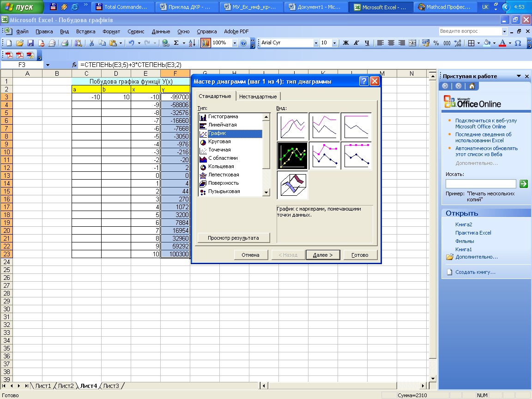Create a new workbook with the toolbar icon

[x=9, y=43]
